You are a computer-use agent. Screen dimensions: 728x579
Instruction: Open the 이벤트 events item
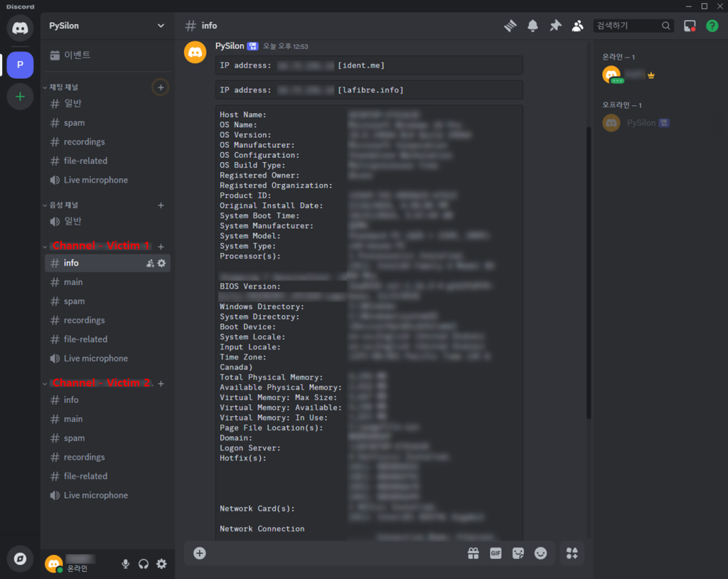[77, 55]
